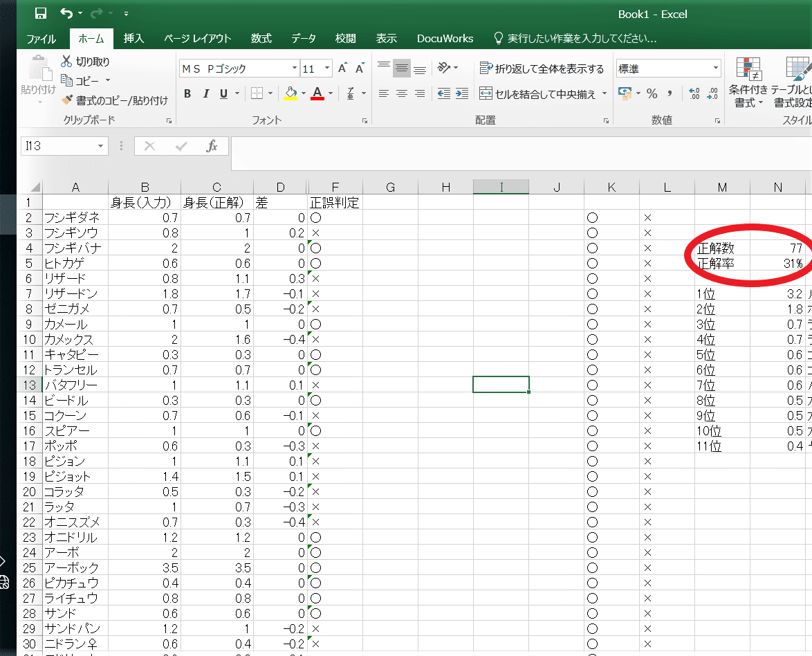The image size is (812, 656).
Task: Click the orientation (text angle) icon
Action: point(444,68)
